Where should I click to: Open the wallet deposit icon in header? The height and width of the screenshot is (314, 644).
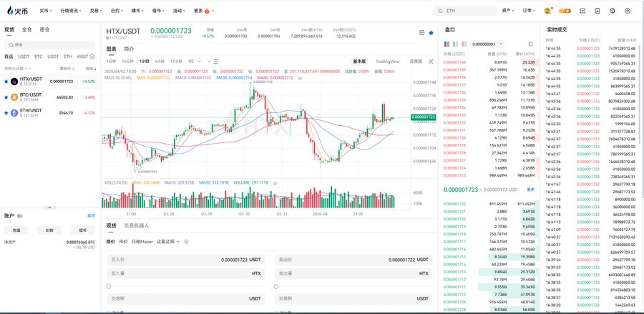[582, 11]
